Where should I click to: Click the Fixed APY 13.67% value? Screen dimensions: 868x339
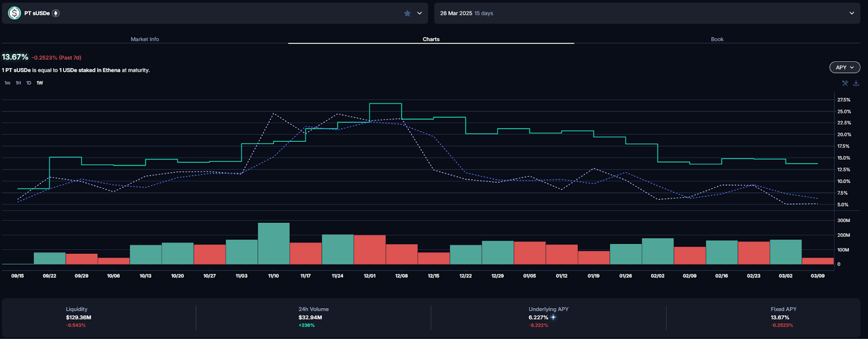780,317
